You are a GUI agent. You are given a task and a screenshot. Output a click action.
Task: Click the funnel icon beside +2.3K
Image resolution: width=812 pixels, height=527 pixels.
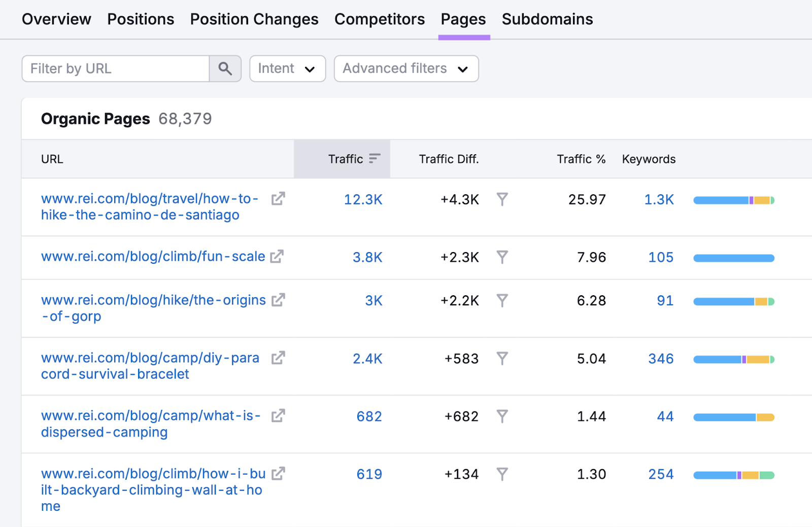tap(502, 258)
